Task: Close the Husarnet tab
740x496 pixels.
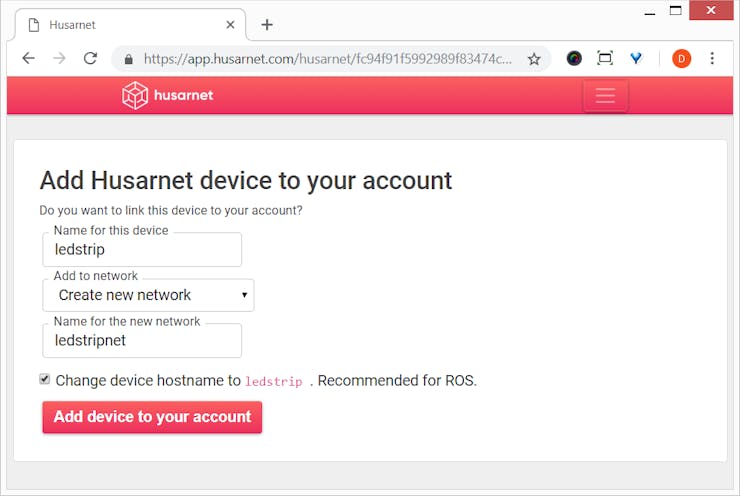Action: [230, 25]
